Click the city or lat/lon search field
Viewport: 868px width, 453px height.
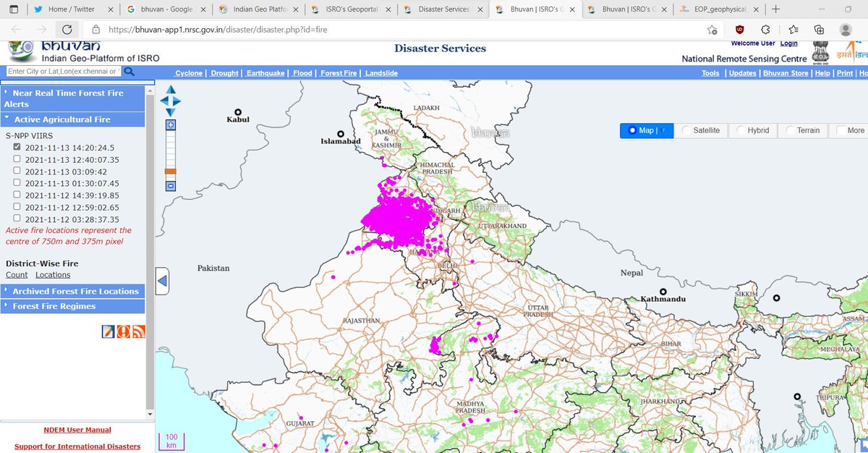tap(64, 72)
